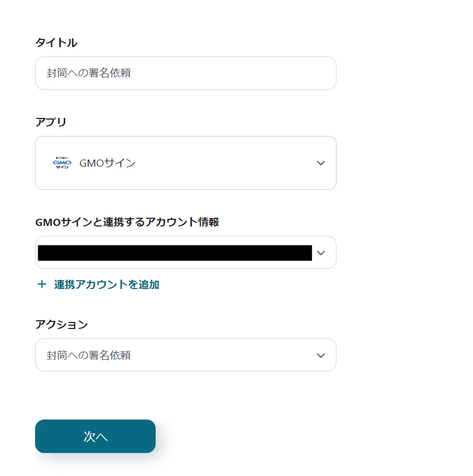Click the GMOサインと連携するアカウント情報 label

127,222
